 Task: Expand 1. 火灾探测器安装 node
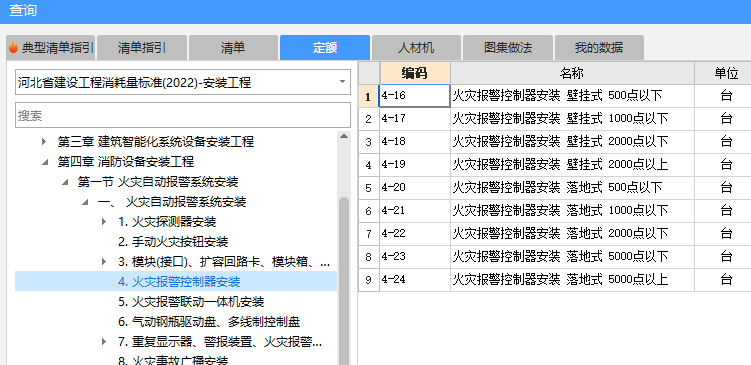[104, 222]
